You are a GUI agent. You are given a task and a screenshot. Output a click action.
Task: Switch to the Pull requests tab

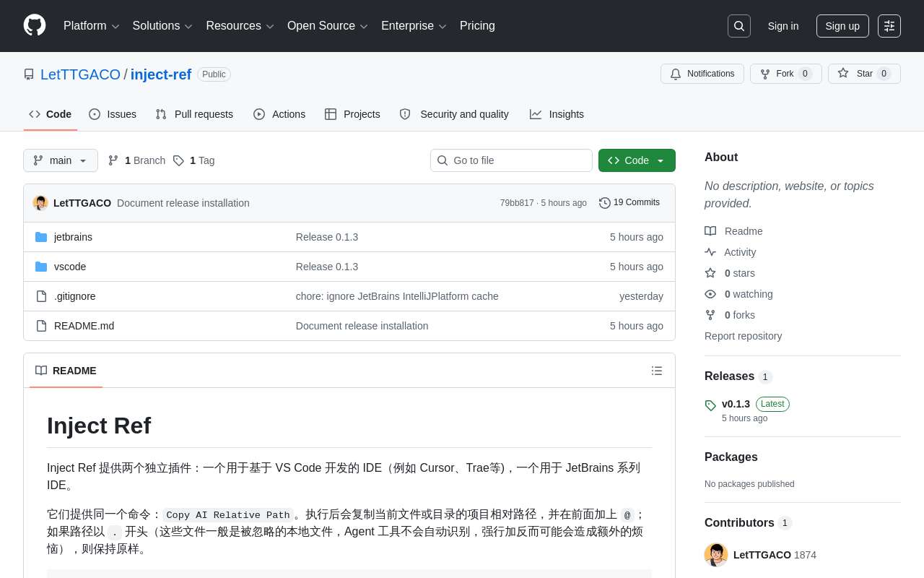[194, 114]
